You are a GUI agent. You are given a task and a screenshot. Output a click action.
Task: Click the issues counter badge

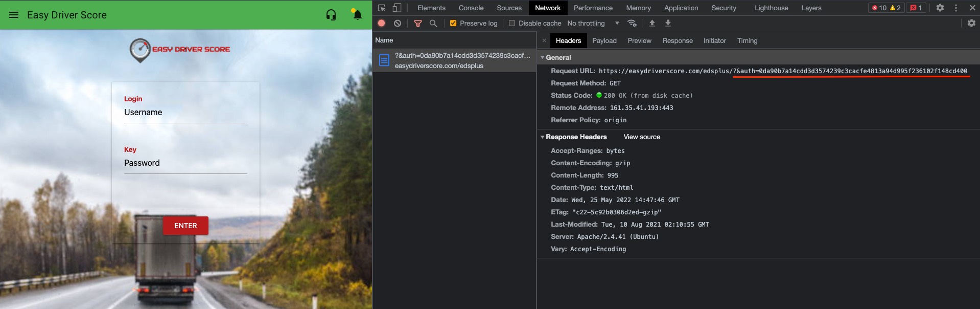pyautogui.click(x=916, y=8)
